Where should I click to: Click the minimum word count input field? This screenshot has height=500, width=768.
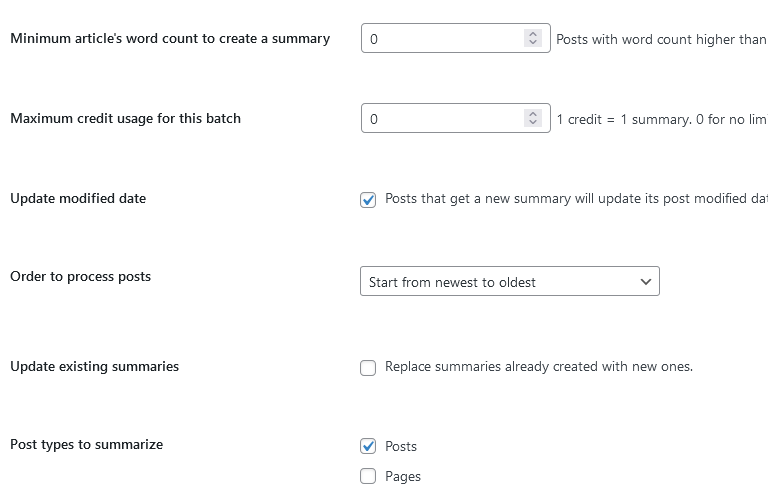(456, 38)
